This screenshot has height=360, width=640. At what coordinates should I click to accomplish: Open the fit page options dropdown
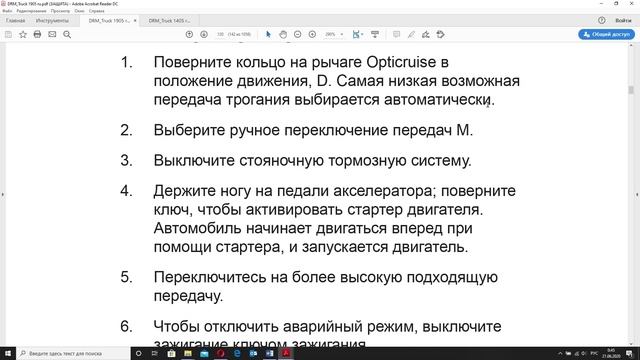pyautogui.click(x=358, y=35)
